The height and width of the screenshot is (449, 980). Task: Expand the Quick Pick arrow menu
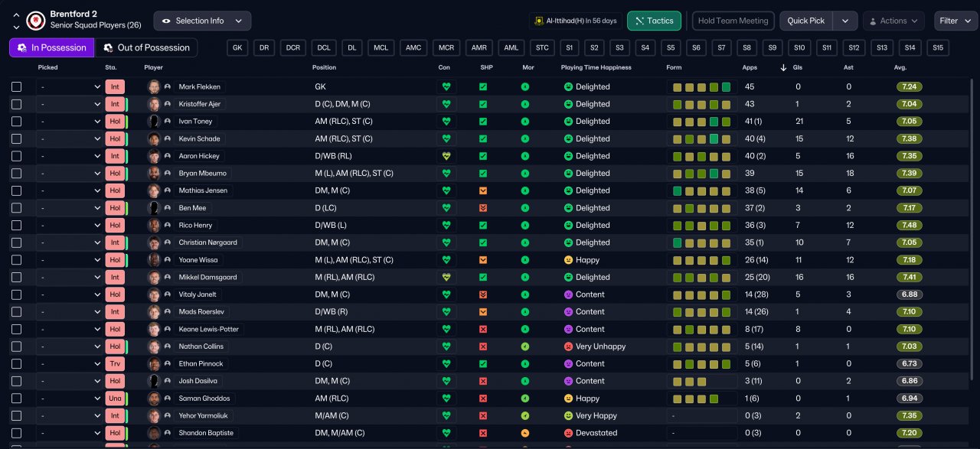[x=845, y=21]
